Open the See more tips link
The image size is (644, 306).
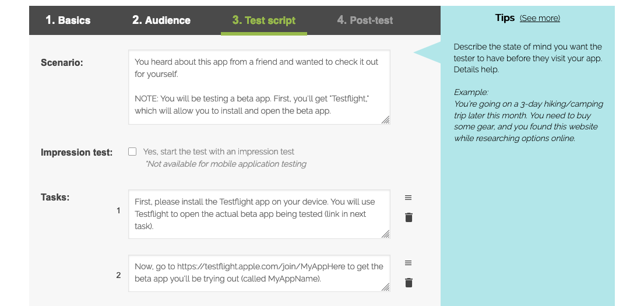(x=540, y=18)
